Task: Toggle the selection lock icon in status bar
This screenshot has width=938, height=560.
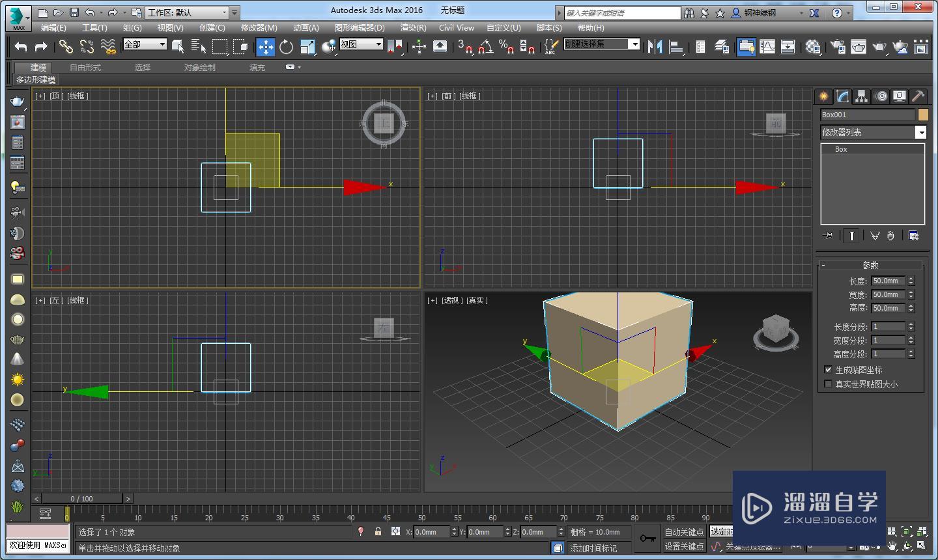Action: tap(378, 532)
